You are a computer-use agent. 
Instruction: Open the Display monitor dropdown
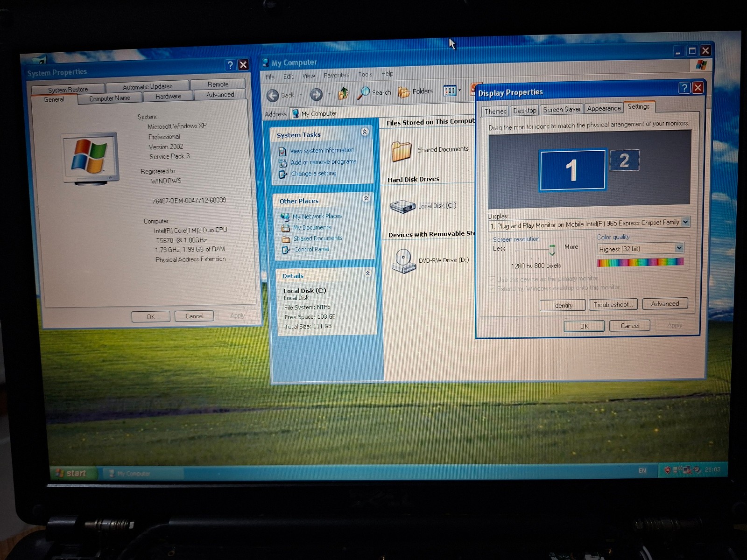(x=685, y=222)
